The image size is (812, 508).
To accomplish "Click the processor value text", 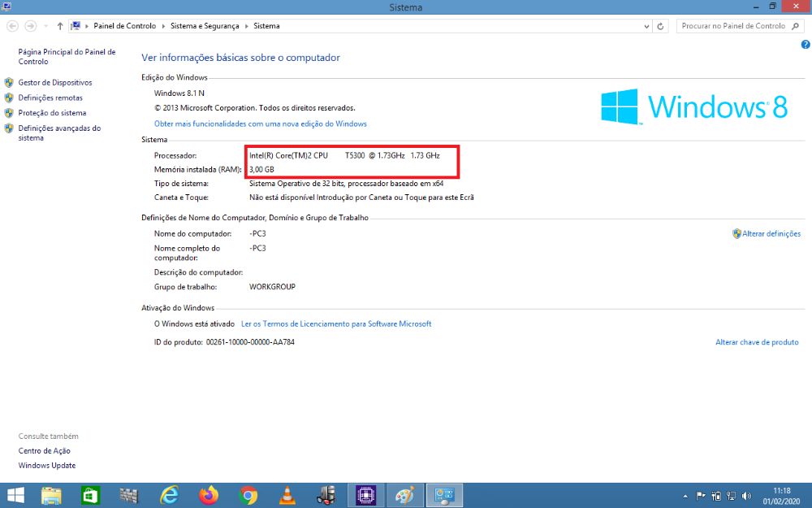I will point(344,155).
